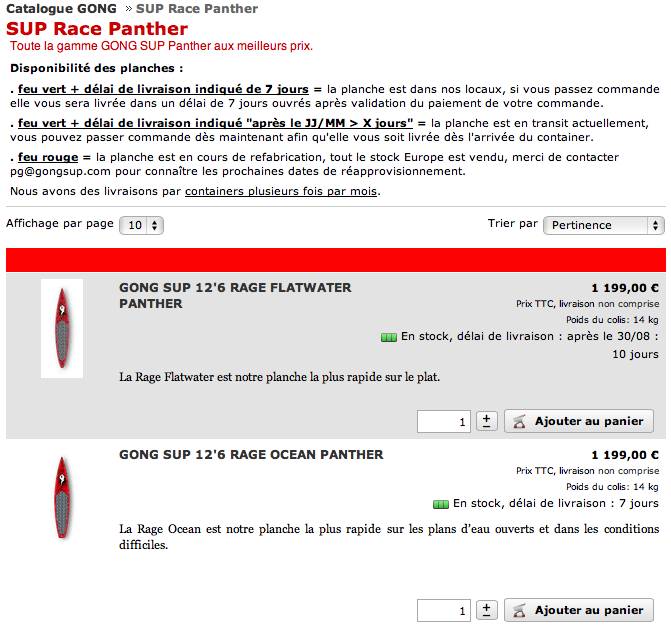This screenshot has width=671, height=626.
Task: Add Rage Ocean Panther to cart
Action: coord(579,610)
